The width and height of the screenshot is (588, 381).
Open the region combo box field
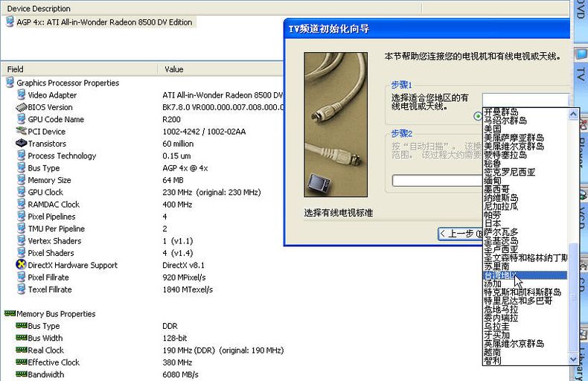pyautogui.click(x=525, y=100)
